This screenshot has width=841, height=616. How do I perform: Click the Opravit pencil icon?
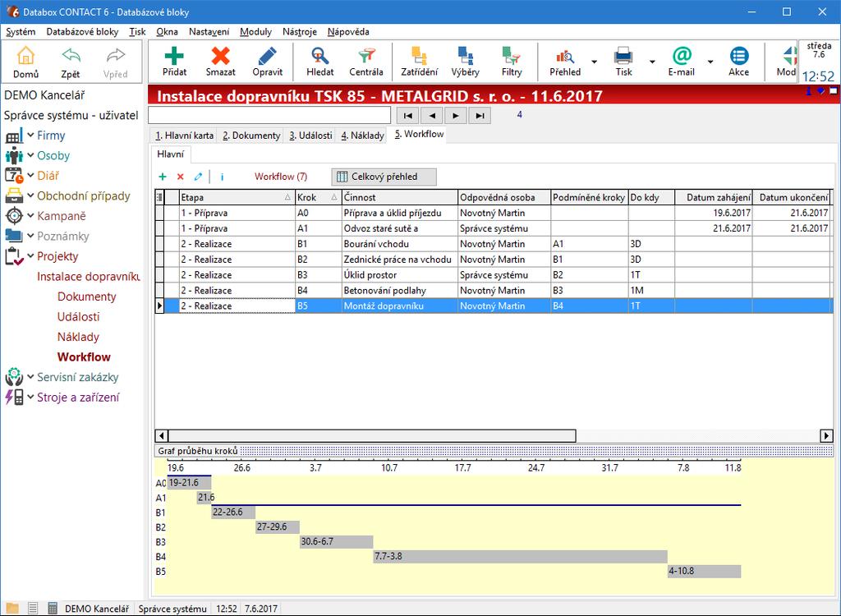(267, 56)
